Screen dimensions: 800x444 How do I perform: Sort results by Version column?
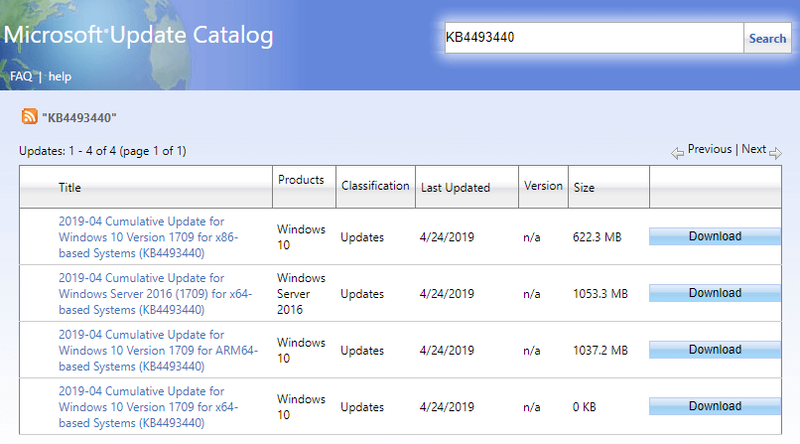543,186
